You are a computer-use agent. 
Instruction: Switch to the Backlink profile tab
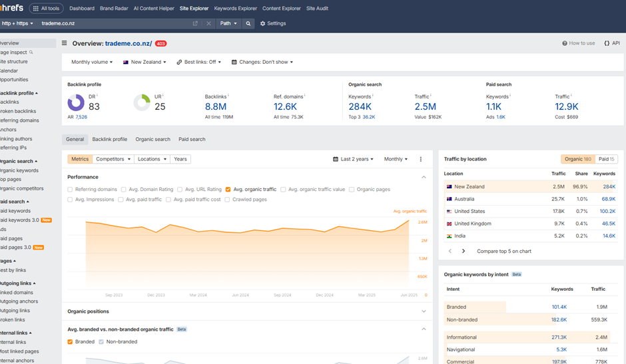[110, 139]
